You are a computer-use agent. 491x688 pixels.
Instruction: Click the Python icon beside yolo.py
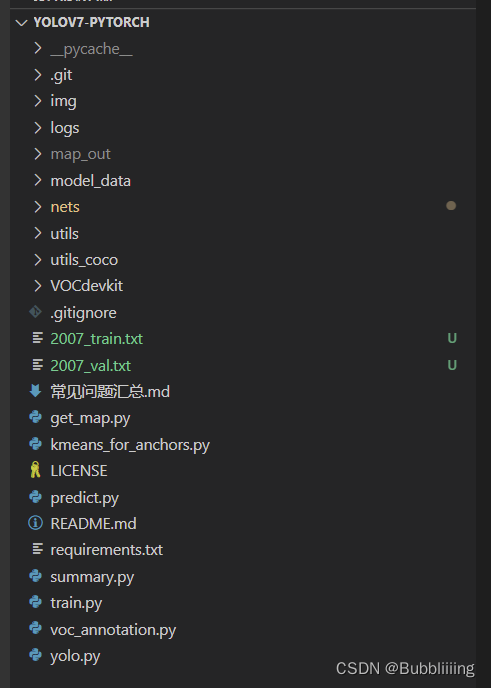(x=36, y=655)
